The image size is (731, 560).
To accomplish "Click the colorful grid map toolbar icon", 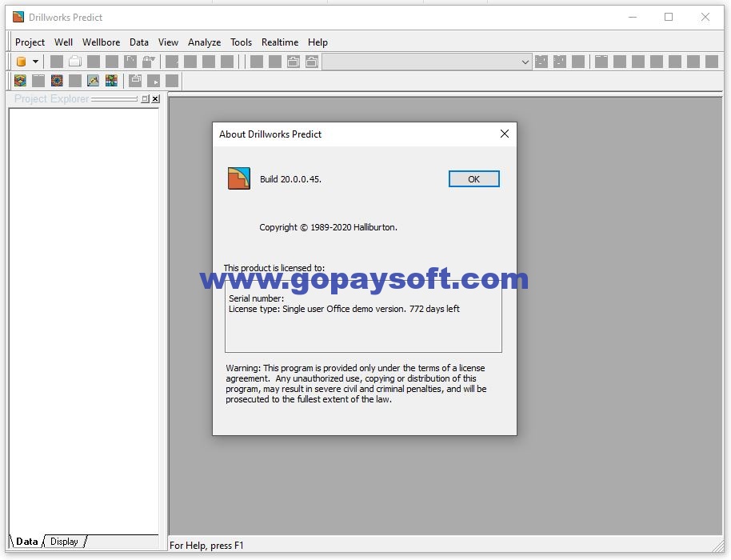I will pyautogui.click(x=111, y=81).
